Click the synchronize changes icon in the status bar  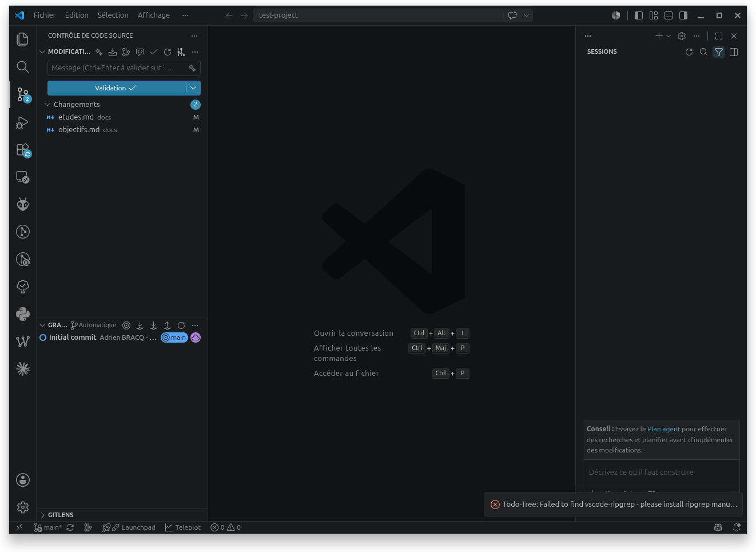[70, 527]
